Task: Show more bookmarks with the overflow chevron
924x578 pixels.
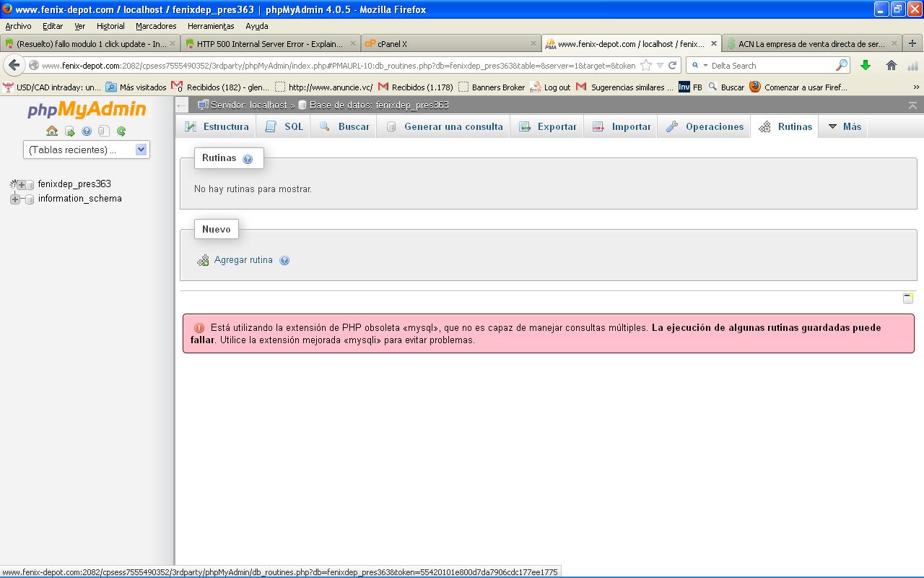Action: [x=917, y=87]
